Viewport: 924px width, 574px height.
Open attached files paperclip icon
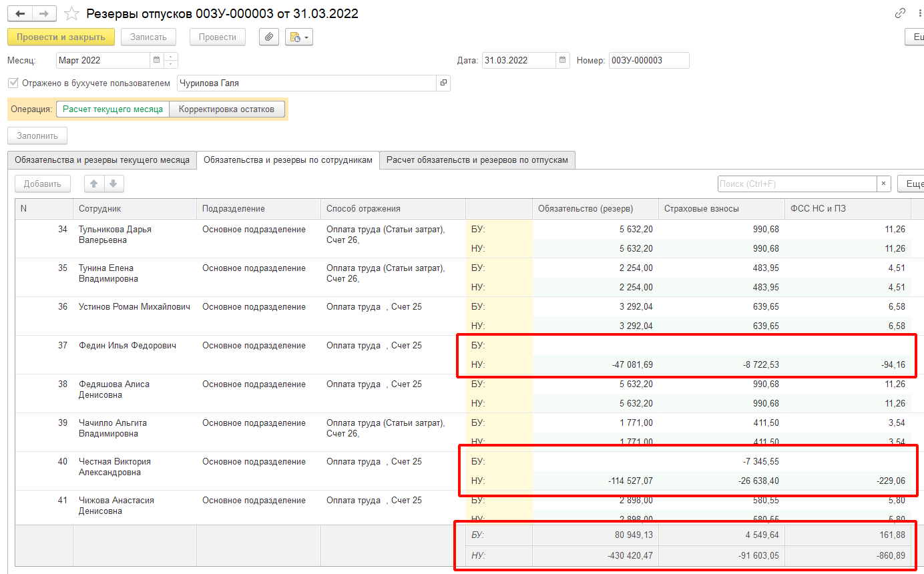pyautogui.click(x=268, y=37)
